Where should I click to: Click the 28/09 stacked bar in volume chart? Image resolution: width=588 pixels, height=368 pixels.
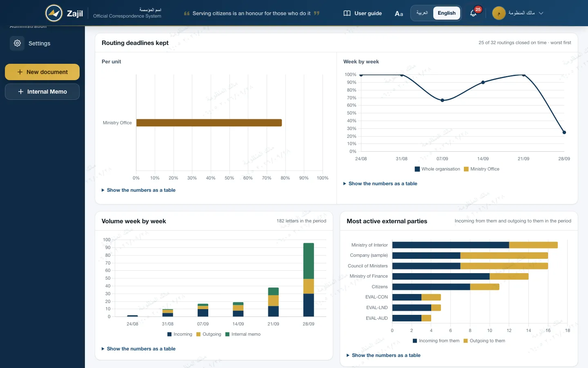pyautogui.click(x=309, y=280)
